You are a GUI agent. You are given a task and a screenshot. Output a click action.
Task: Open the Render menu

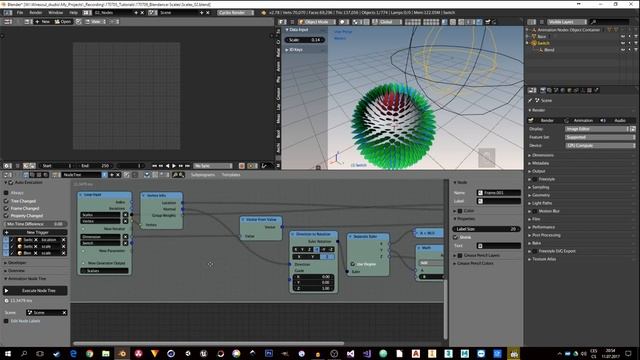point(36,13)
